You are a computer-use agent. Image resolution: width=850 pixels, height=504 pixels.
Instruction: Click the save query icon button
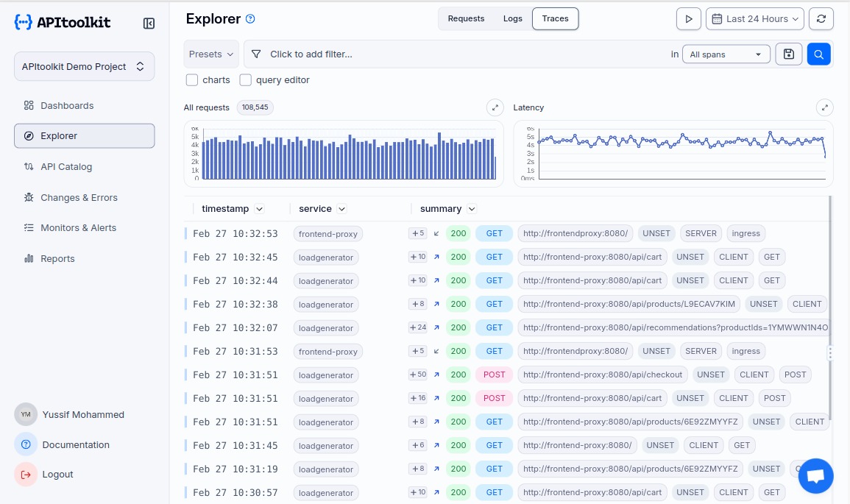pos(789,54)
